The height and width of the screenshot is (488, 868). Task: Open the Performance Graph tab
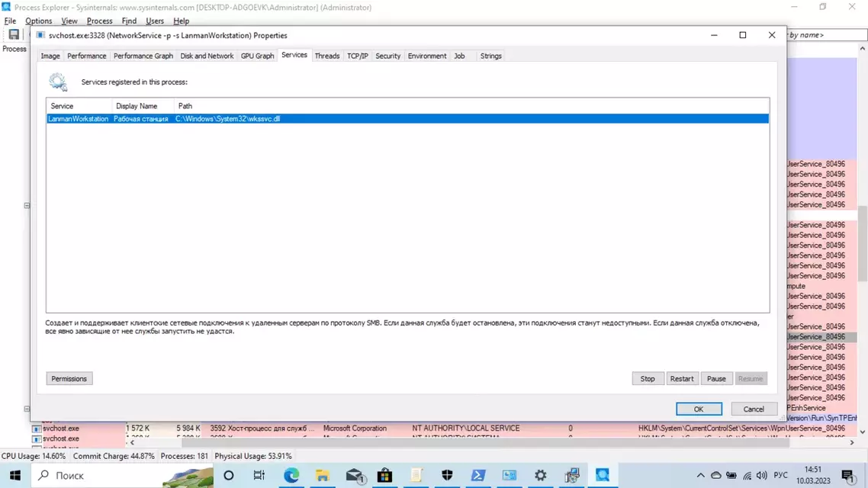[143, 56]
